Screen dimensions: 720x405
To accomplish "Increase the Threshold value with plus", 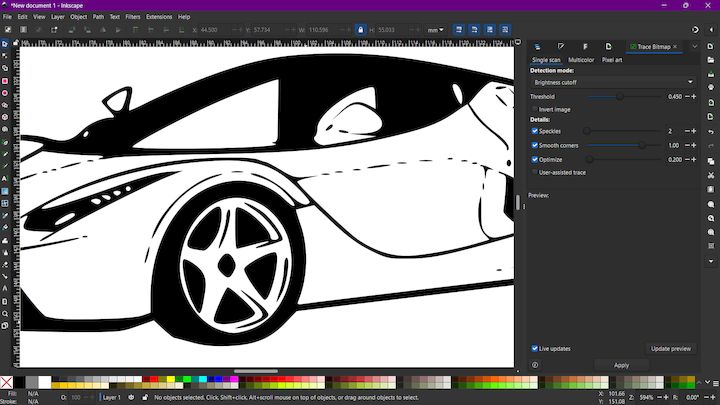I will [694, 96].
